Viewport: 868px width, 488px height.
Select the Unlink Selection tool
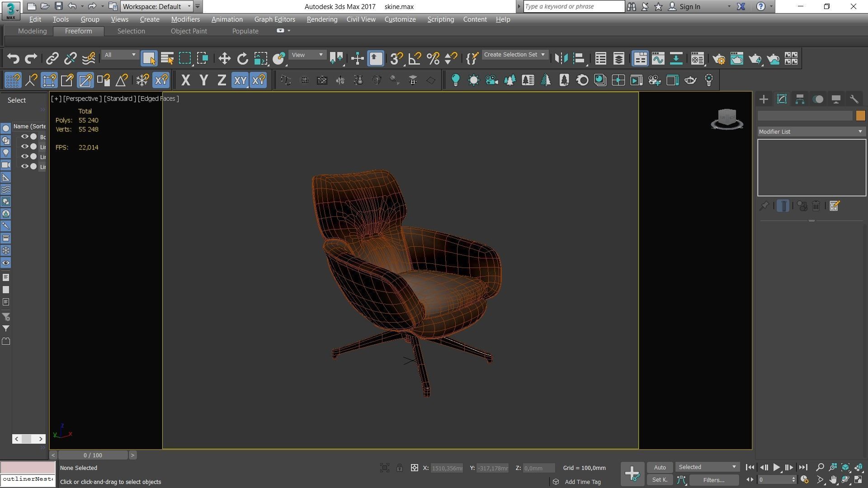(70, 59)
